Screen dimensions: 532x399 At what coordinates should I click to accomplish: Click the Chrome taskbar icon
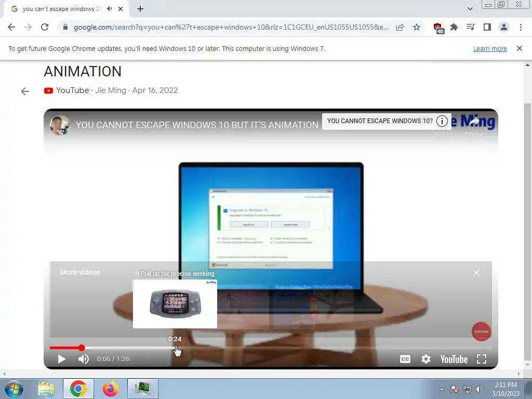click(x=78, y=389)
